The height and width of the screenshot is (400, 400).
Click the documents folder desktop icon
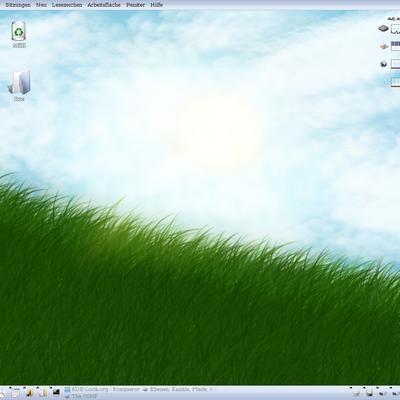pos(19,82)
